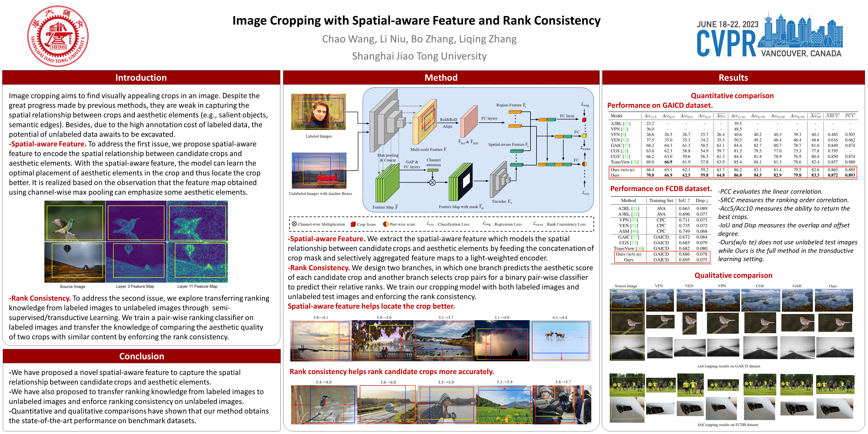Select the Conclusion section header
The width and height of the screenshot is (868, 434).
click(141, 356)
